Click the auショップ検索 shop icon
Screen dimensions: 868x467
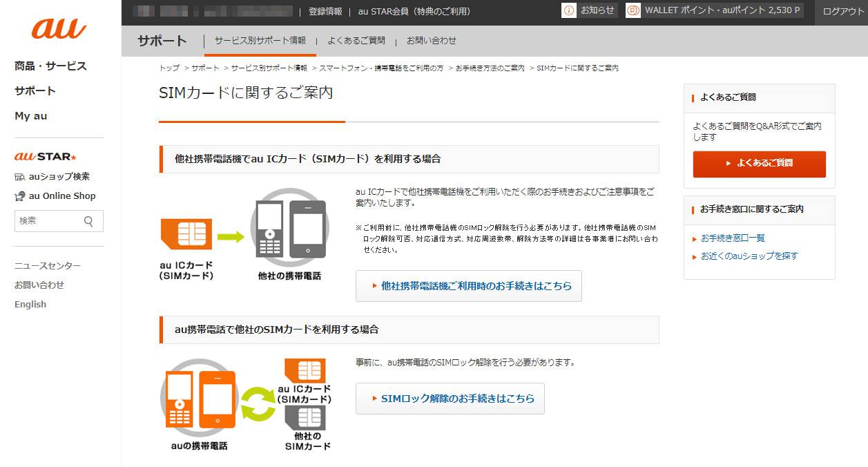coord(20,177)
